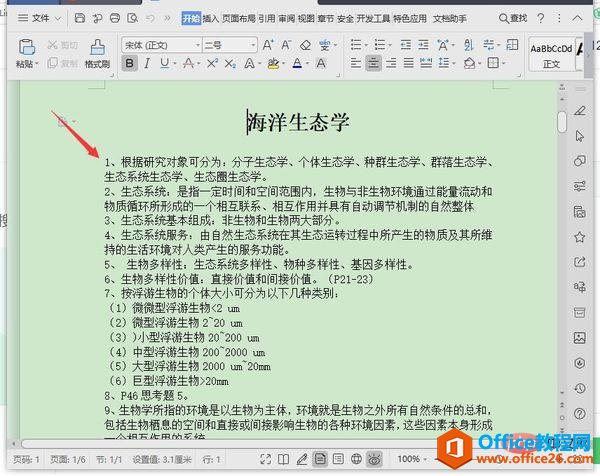
Task: Expand the 文件 menu dropdown arrow
Action: [58, 18]
